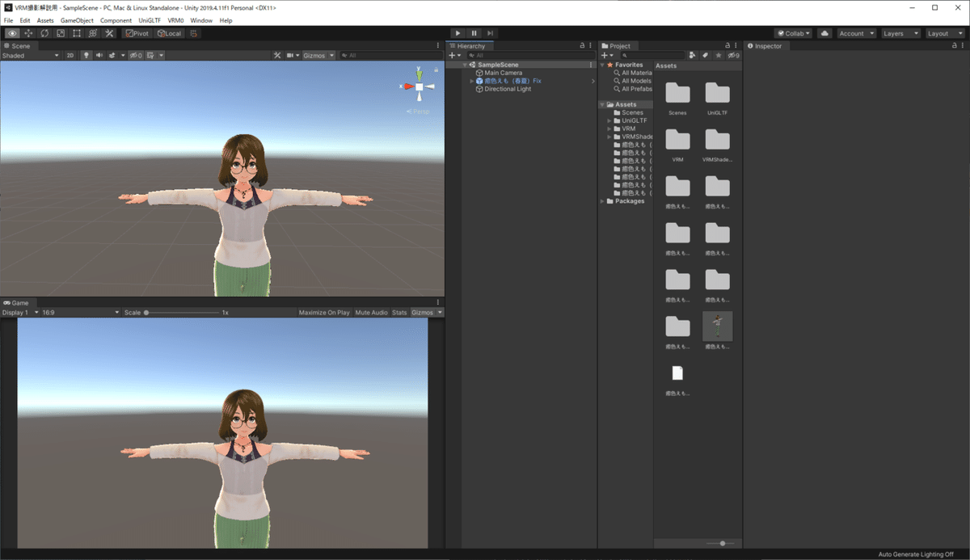
Task: Toggle Maximize On Play
Action: 324,312
